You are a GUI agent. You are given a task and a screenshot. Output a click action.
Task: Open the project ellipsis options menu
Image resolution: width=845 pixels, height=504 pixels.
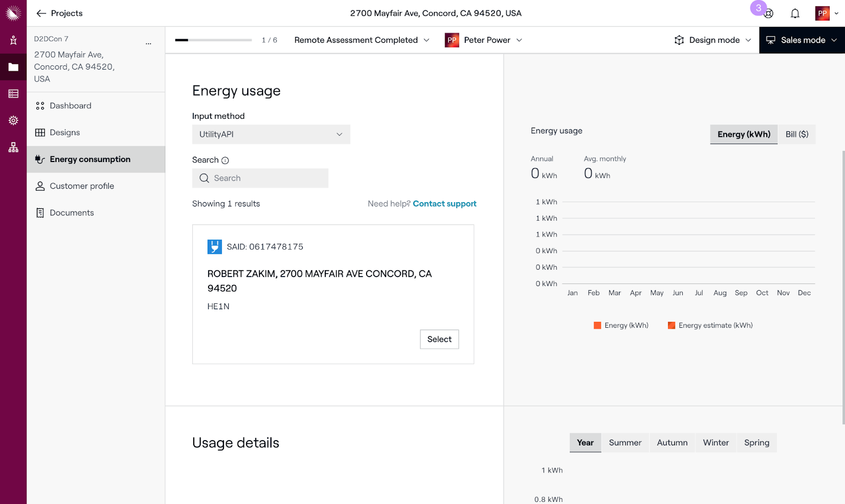[x=148, y=44]
